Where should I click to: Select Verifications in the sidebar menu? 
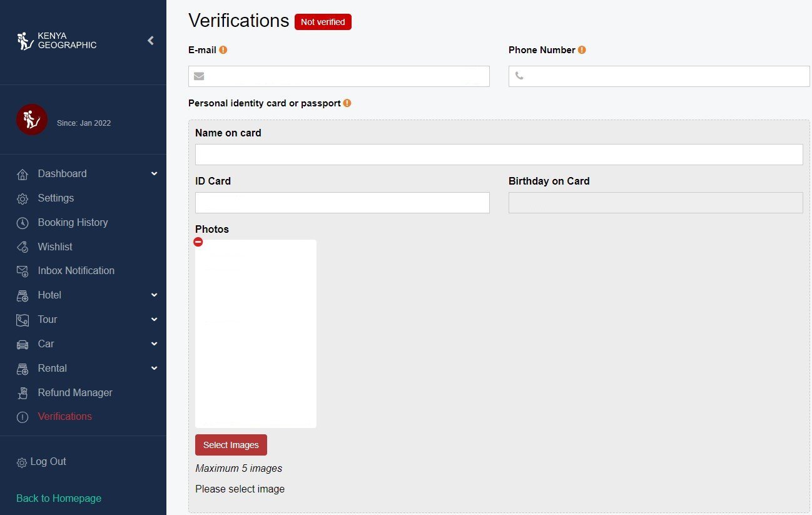pyautogui.click(x=64, y=417)
